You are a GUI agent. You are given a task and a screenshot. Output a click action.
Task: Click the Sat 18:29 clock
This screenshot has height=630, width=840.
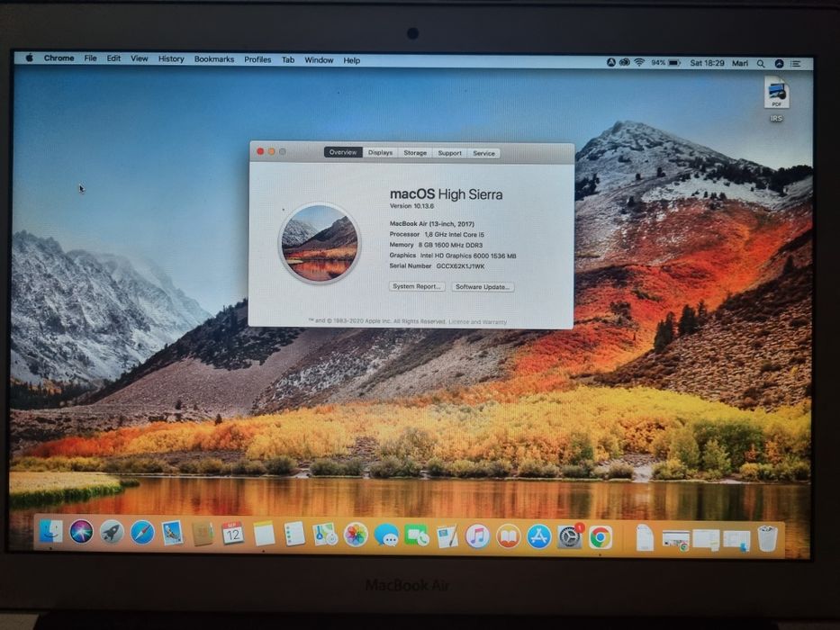(707, 63)
